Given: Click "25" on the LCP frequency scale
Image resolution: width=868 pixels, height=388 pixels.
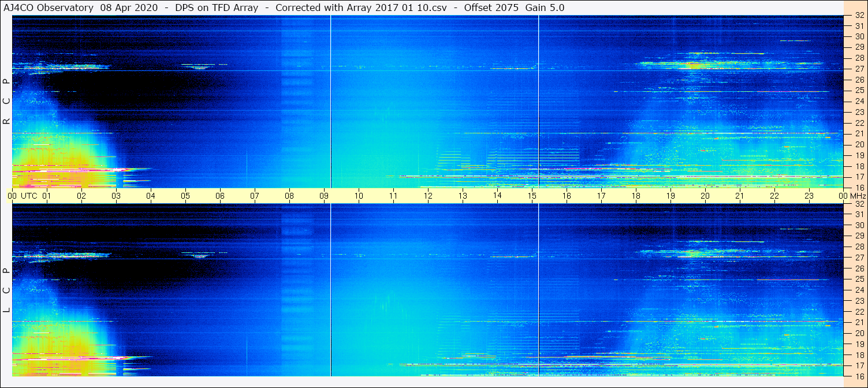Looking at the screenshot, I should click(x=859, y=279).
